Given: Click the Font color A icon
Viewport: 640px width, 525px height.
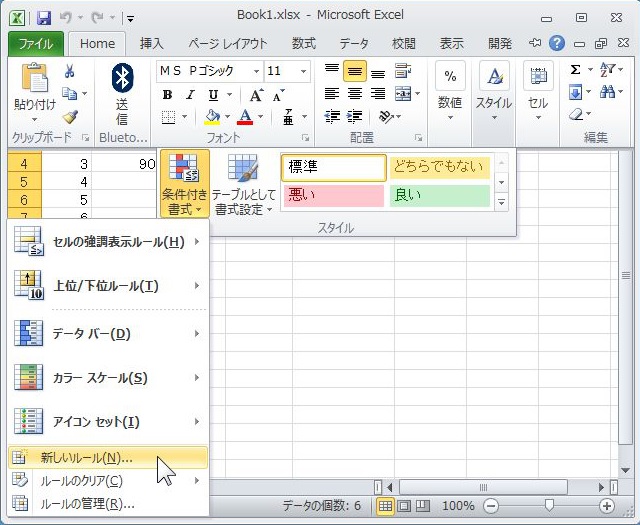Looking at the screenshot, I should pos(245,118).
